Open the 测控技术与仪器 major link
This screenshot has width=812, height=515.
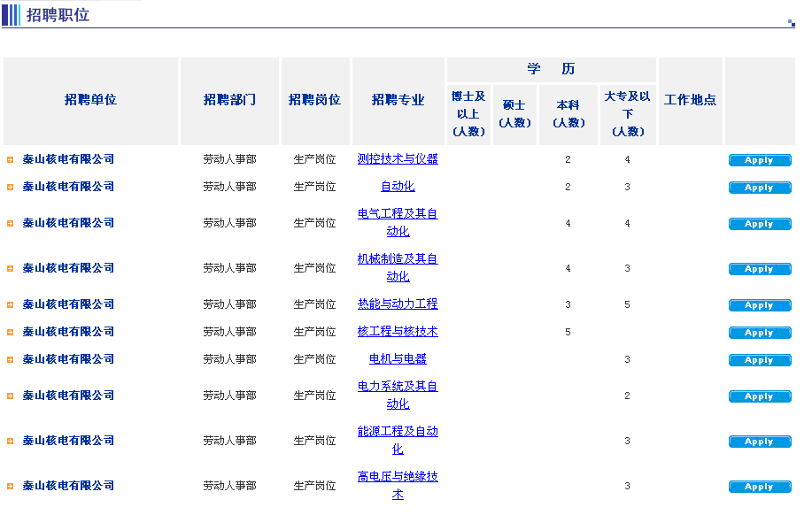coord(398,159)
